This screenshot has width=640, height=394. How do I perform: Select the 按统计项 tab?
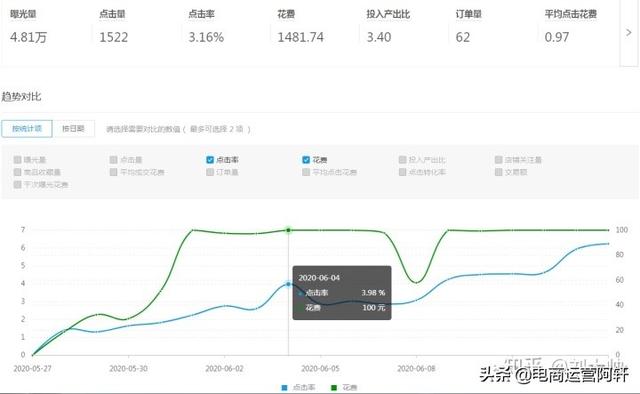point(27,129)
